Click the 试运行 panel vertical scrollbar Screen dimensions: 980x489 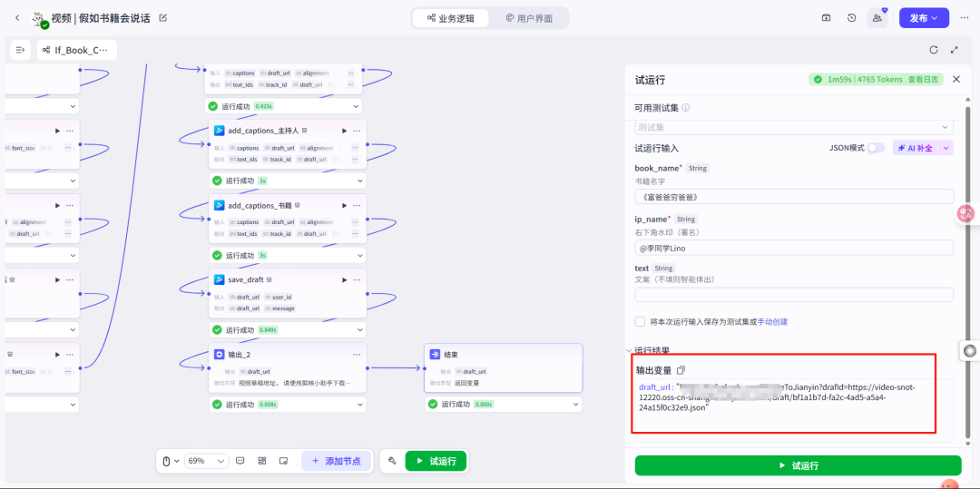(969, 271)
